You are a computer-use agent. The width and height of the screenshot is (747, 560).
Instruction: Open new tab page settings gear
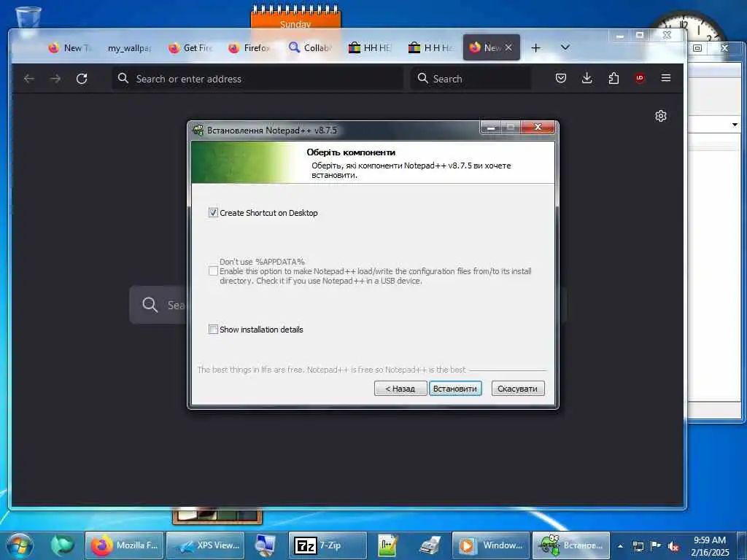(x=661, y=116)
